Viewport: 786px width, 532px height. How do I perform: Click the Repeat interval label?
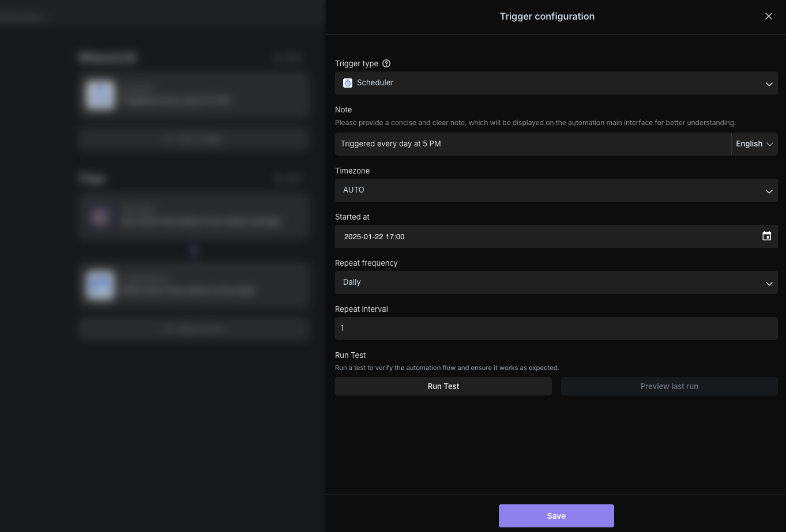tap(361, 309)
